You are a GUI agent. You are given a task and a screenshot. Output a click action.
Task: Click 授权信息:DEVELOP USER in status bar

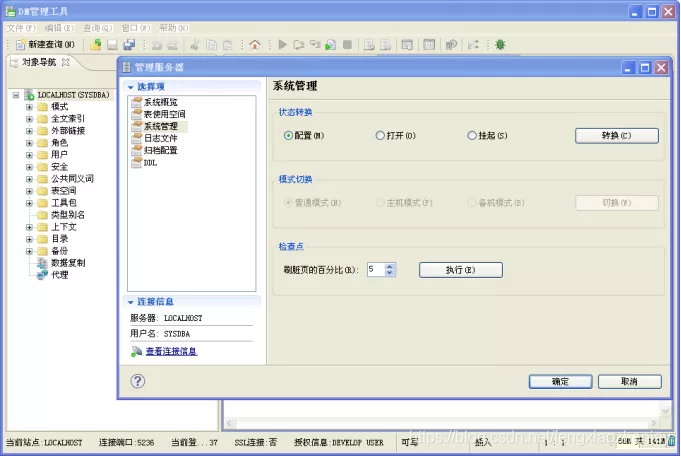[339, 442]
